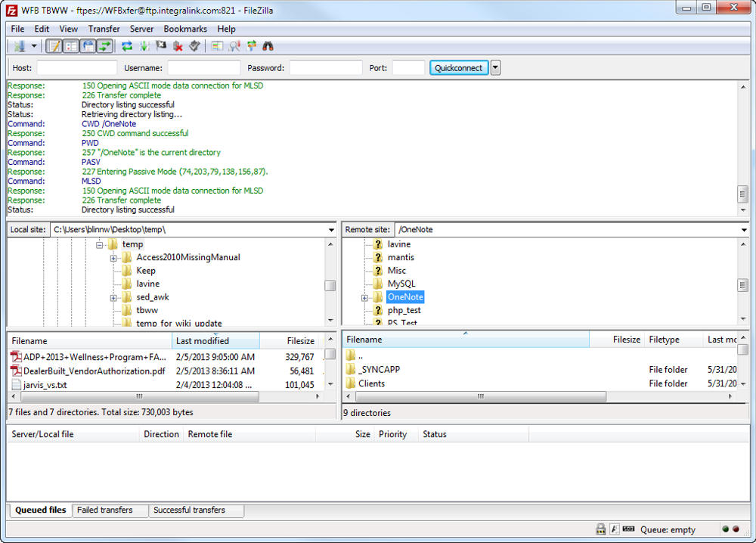Screen dimensions: 756x543
Task: Select the lavine folder in local tree
Action: 147,284
